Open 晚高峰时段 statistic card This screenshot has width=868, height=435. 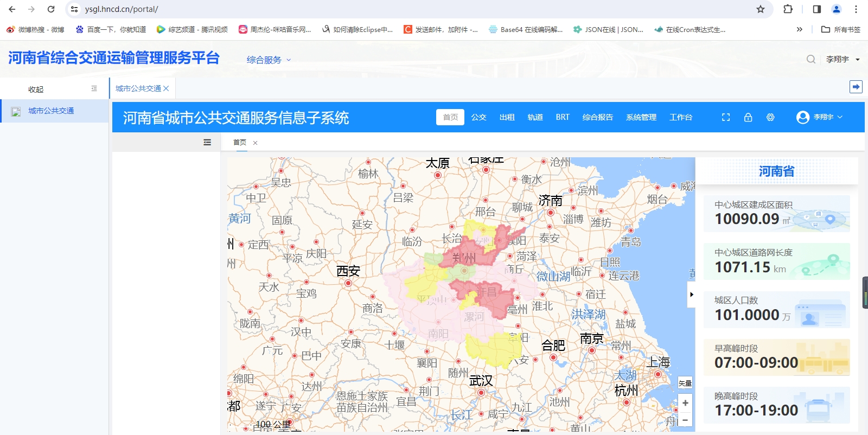tap(777, 405)
